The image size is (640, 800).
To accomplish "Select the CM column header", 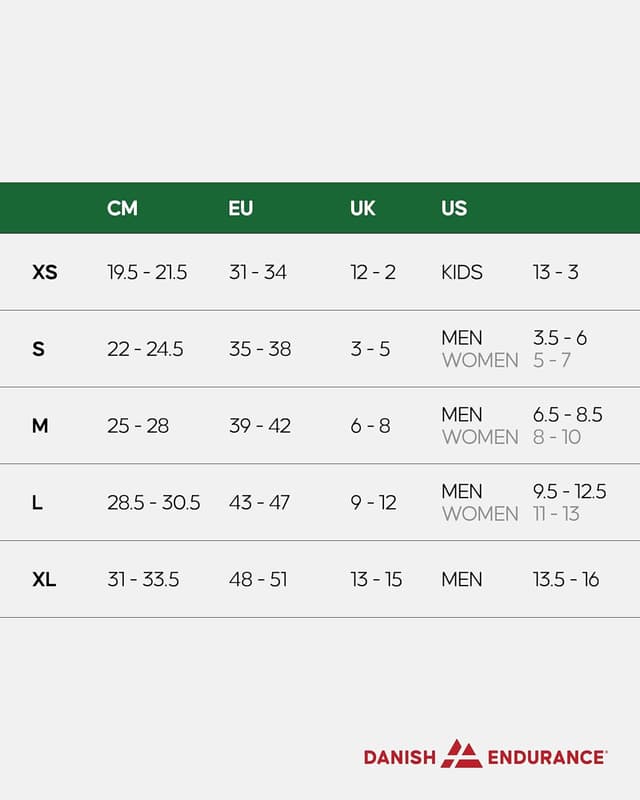I will click(x=122, y=208).
